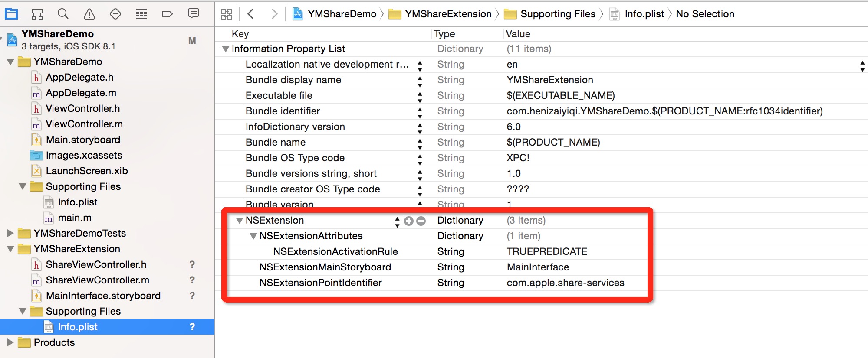
Task: Collapse Supporting Files under YMShareExtension group
Action: pos(23,312)
